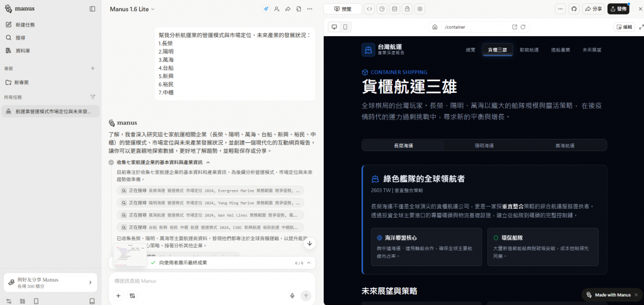Screen dimensions: 644x305
Task: Click the black 發佈 publish button
Action: [x=618, y=9]
